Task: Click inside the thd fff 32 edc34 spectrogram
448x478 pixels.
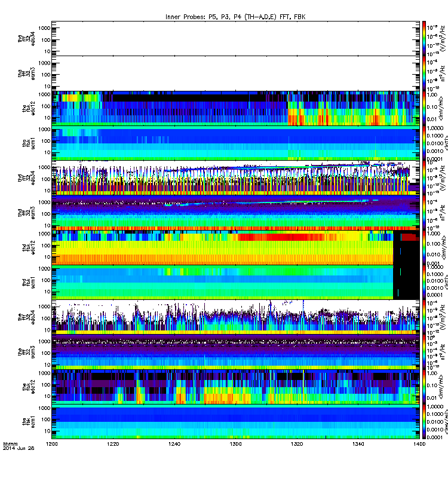Action: [x=235, y=178]
